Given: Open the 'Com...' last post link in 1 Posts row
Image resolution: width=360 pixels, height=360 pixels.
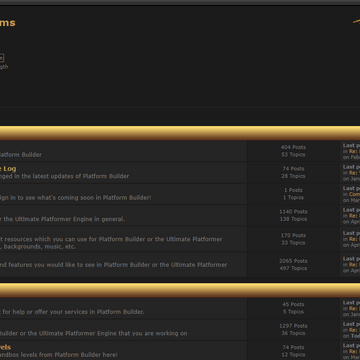Looking at the screenshot, I should 354,194.
